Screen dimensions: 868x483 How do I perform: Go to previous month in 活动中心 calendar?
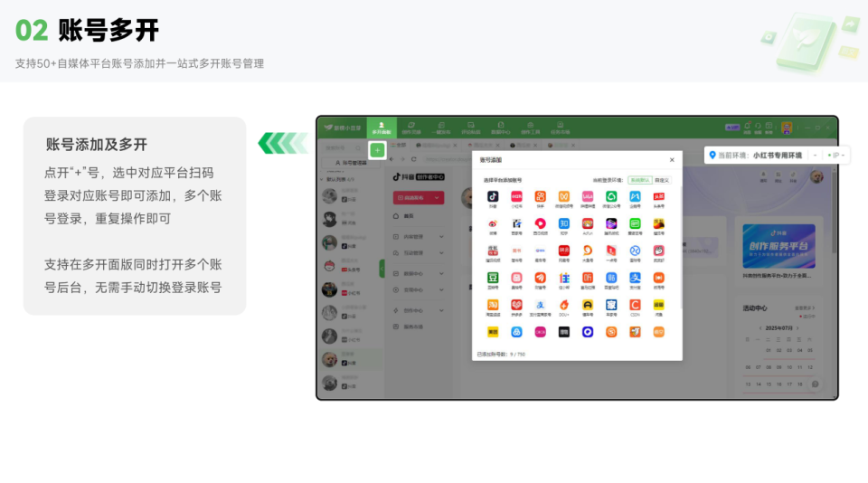click(760, 328)
